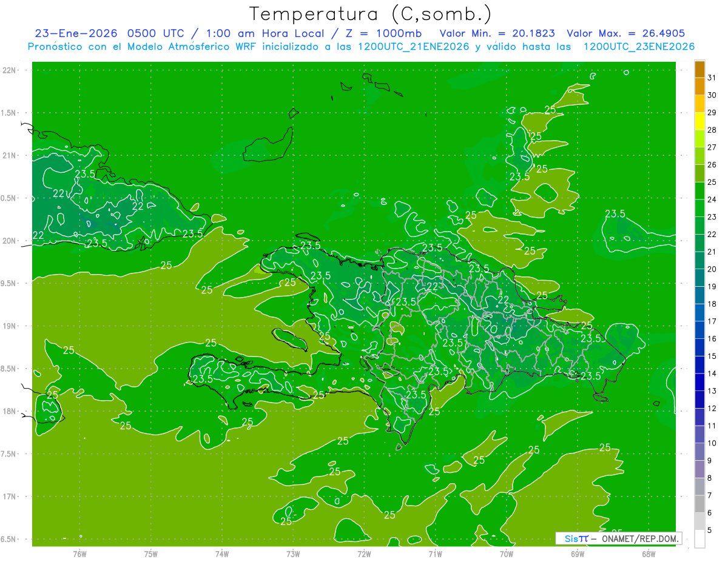
Task: Select the 68W longitude axis label
Action: pyautogui.click(x=648, y=554)
